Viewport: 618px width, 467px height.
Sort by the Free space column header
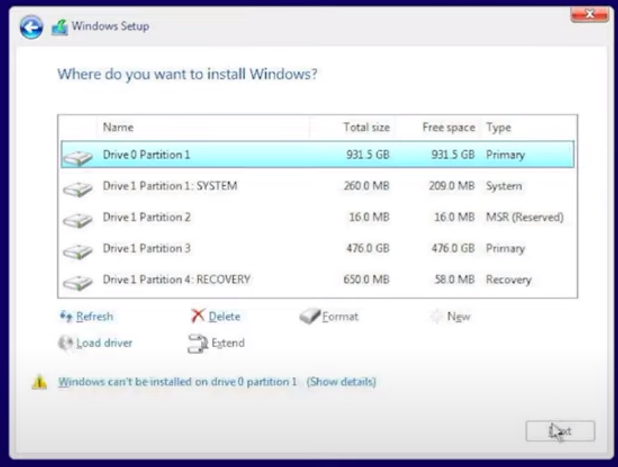(449, 127)
